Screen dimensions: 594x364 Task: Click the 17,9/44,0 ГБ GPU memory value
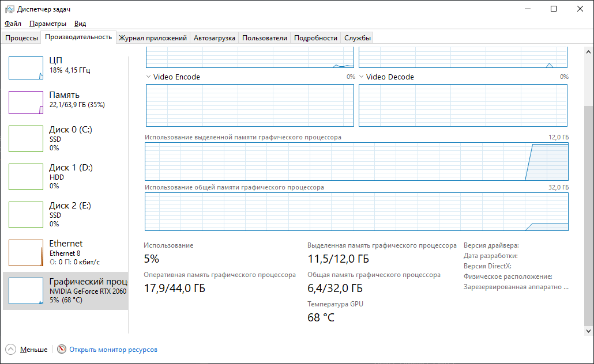tap(175, 289)
